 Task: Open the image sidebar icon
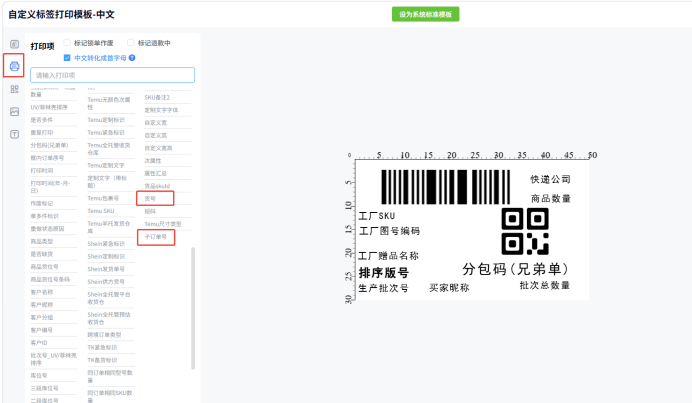pos(14,112)
